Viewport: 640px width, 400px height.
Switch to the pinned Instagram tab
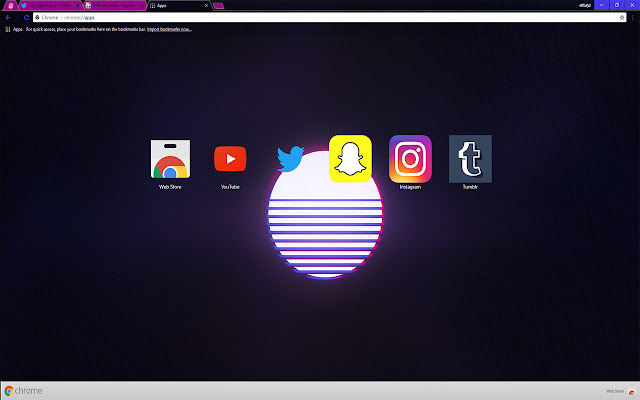(10, 5)
